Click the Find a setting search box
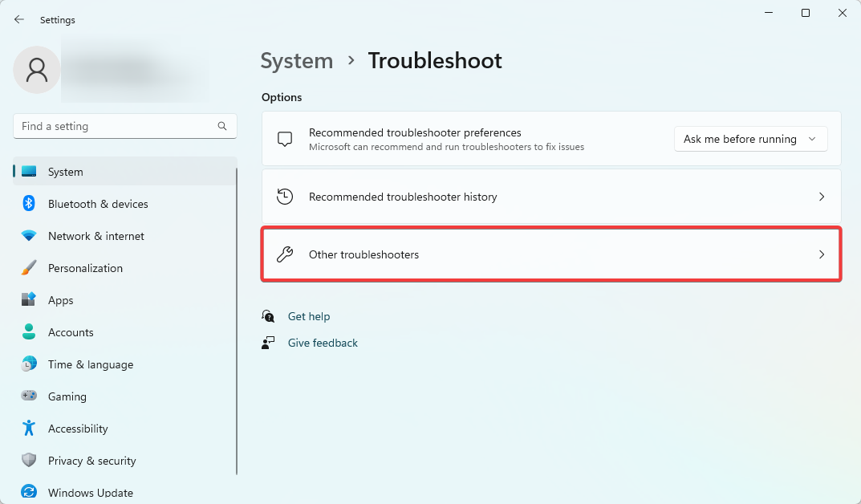861x504 pixels. (x=116, y=126)
